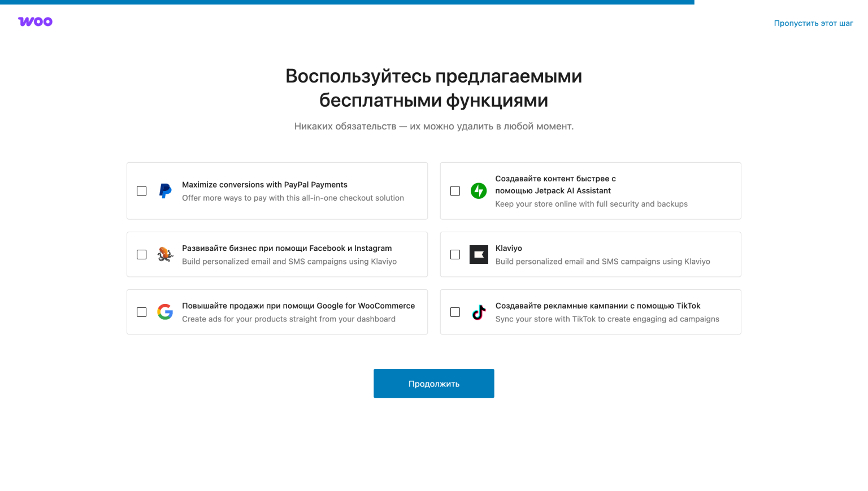Click the octopus icon beside Facebook и Instagram
Screen dimensions: 868x491
164,254
